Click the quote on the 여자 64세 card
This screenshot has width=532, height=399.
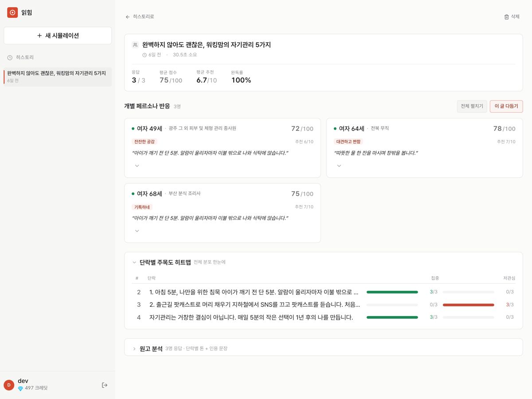tap(376, 153)
